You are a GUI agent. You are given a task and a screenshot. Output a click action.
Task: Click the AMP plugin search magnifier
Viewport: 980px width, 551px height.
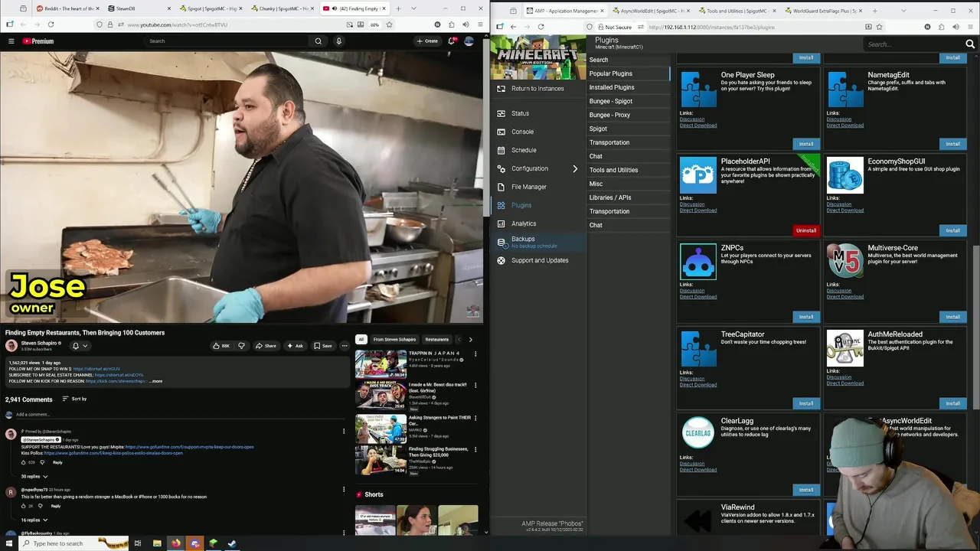click(970, 44)
